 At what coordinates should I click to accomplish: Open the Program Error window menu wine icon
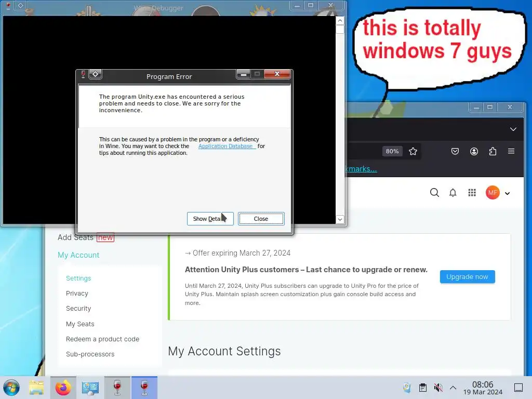[x=83, y=74]
